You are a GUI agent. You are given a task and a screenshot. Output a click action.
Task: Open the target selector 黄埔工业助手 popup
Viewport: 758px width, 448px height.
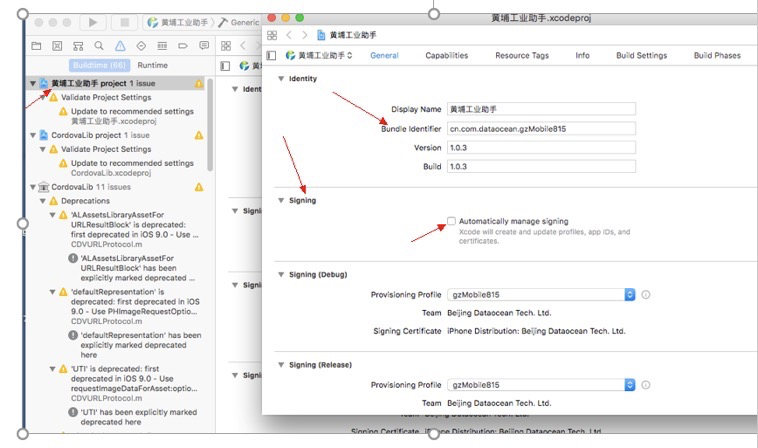click(x=319, y=56)
